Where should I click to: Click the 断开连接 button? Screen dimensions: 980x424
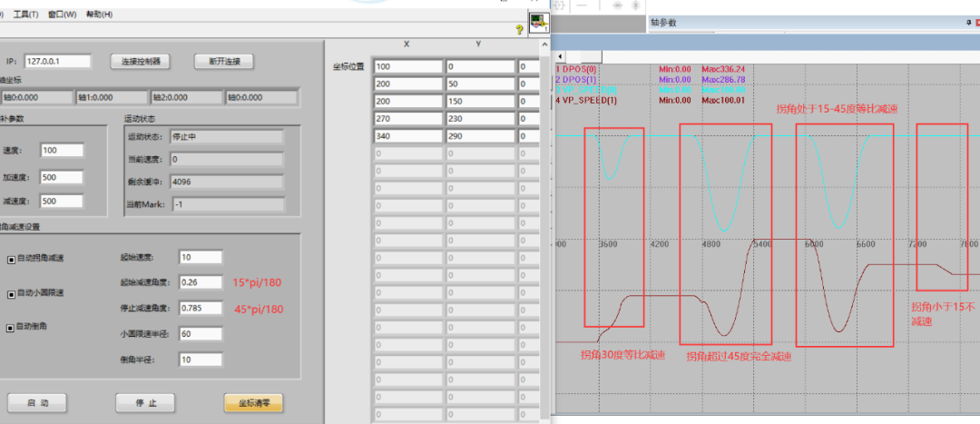coord(223,62)
